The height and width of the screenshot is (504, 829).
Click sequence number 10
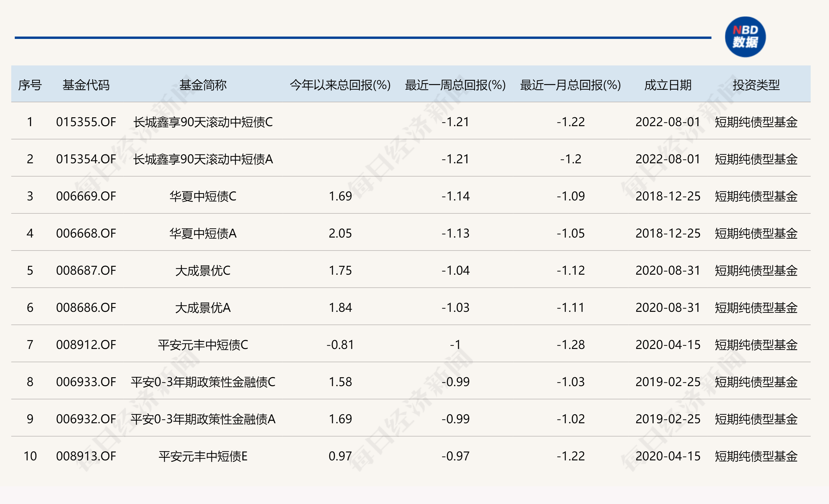[x=30, y=456]
